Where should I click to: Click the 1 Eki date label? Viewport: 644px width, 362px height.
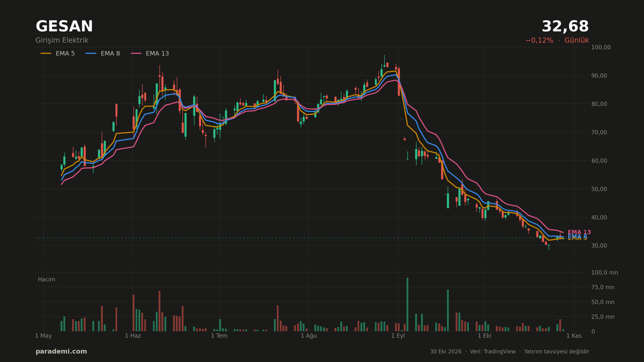pyautogui.click(x=485, y=336)
